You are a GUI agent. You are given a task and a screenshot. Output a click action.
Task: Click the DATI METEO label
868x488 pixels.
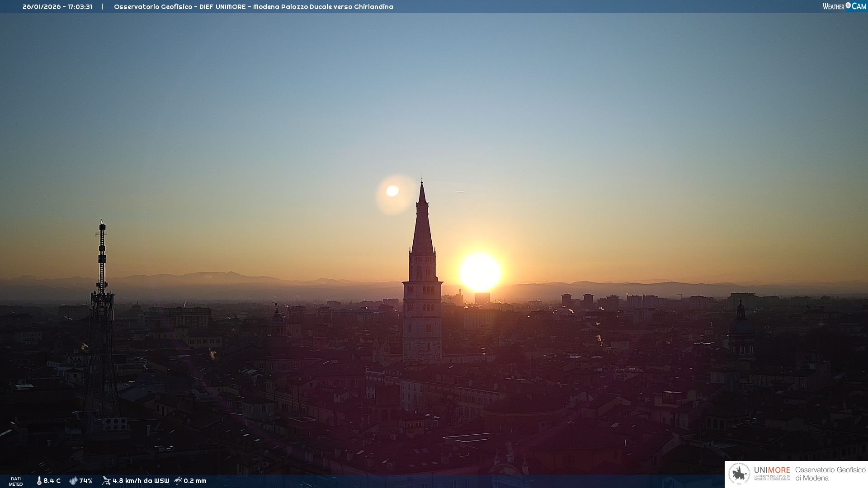click(16, 482)
